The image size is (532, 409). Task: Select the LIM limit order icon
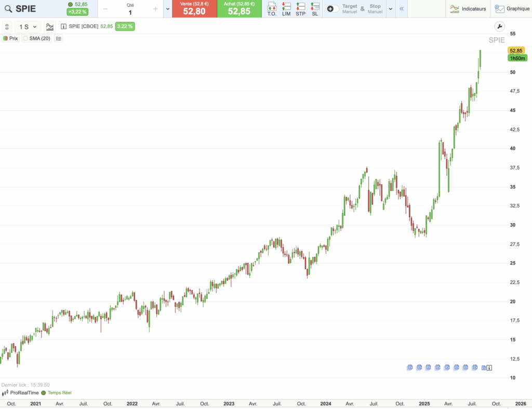(x=286, y=9)
